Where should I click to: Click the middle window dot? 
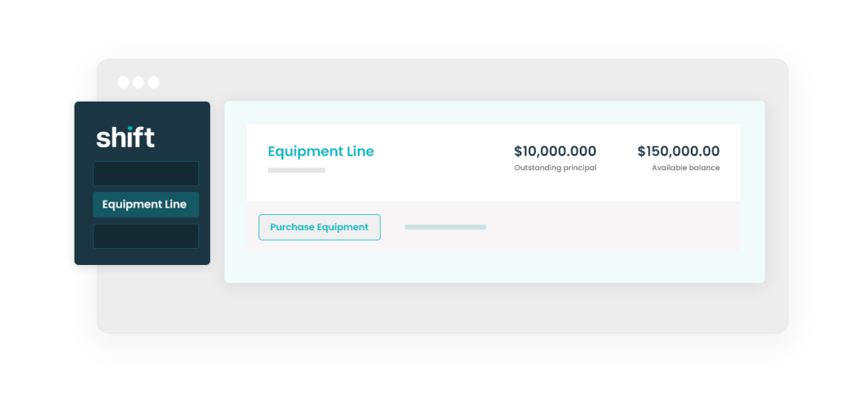click(x=138, y=82)
